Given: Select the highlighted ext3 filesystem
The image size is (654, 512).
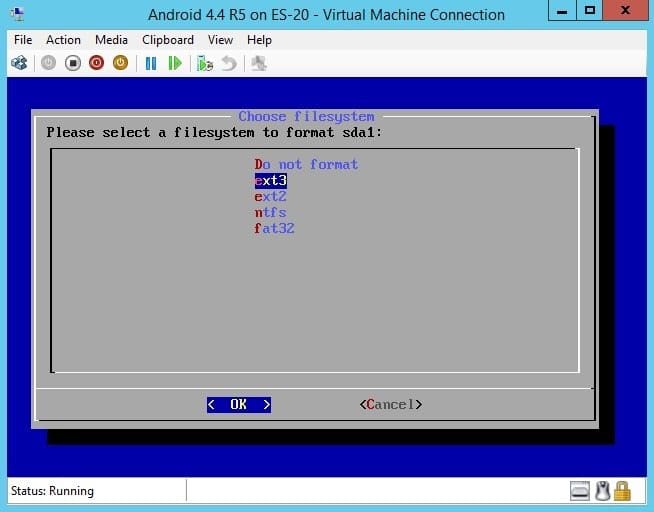Looking at the screenshot, I should (x=271, y=181).
